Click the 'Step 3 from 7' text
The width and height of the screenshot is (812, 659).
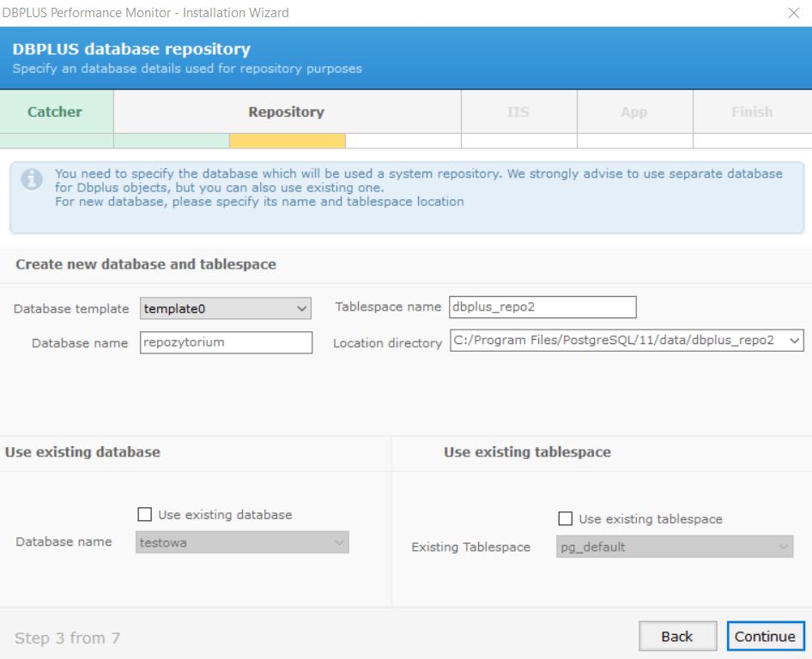coord(67,638)
